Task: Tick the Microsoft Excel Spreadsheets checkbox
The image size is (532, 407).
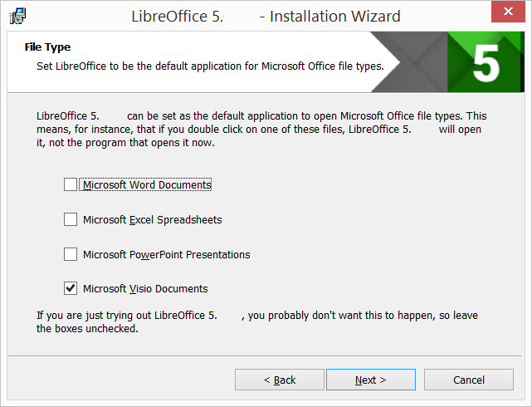Action: [x=71, y=220]
